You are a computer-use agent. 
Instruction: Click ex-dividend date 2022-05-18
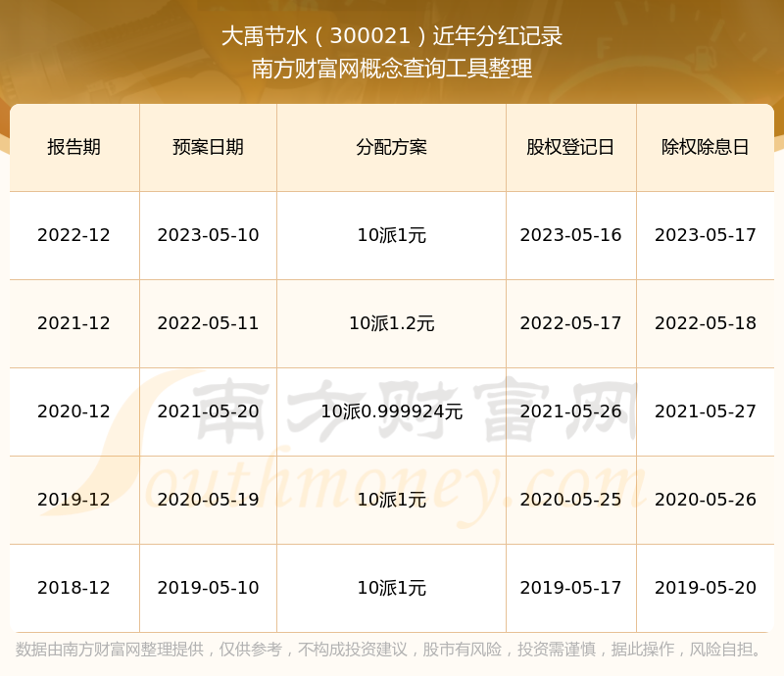click(705, 323)
